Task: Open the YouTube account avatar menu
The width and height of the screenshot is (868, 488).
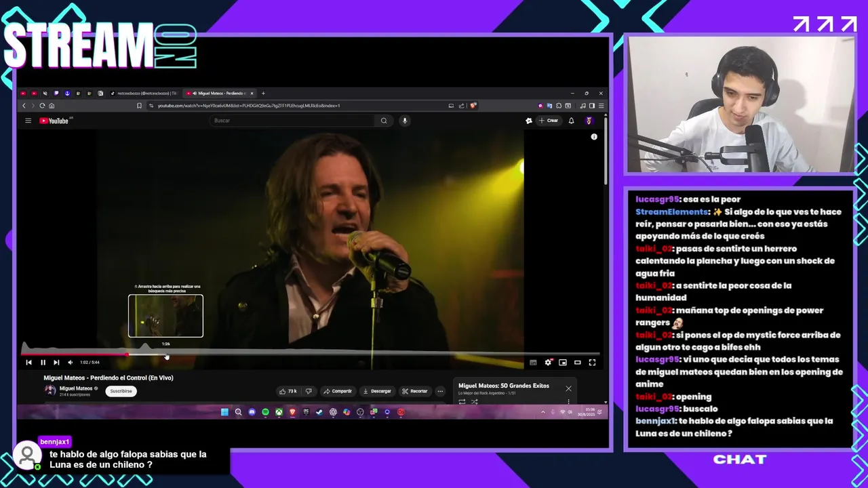Action: [589, 121]
